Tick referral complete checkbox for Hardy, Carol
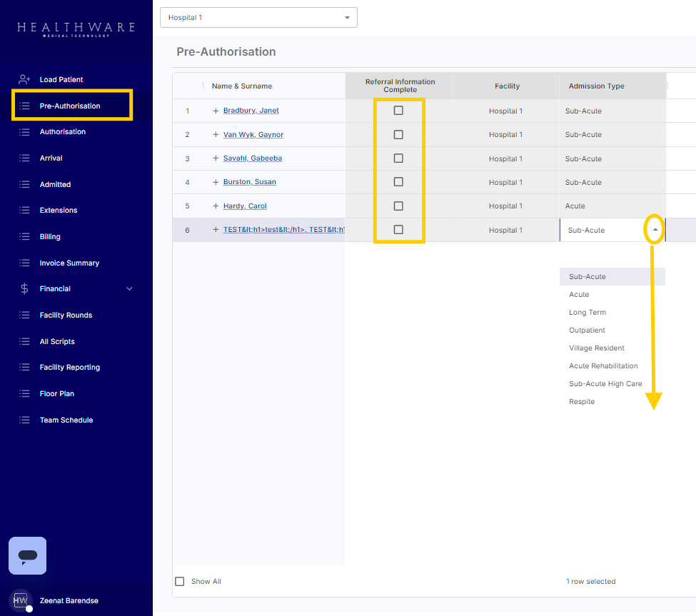The height and width of the screenshot is (616, 696). (398, 206)
